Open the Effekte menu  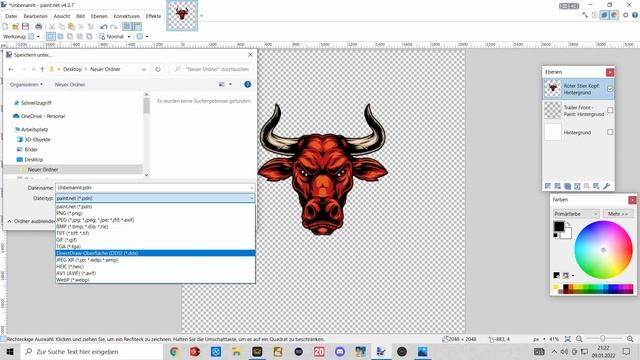(x=153, y=16)
